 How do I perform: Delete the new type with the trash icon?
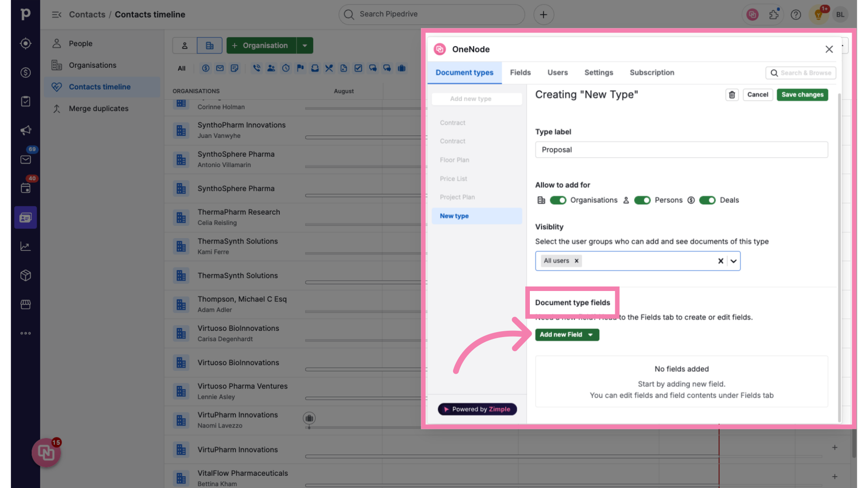[x=732, y=94]
